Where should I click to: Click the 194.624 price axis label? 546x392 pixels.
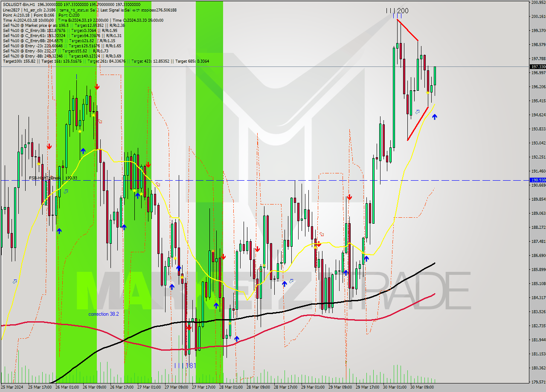coord(538,115)
